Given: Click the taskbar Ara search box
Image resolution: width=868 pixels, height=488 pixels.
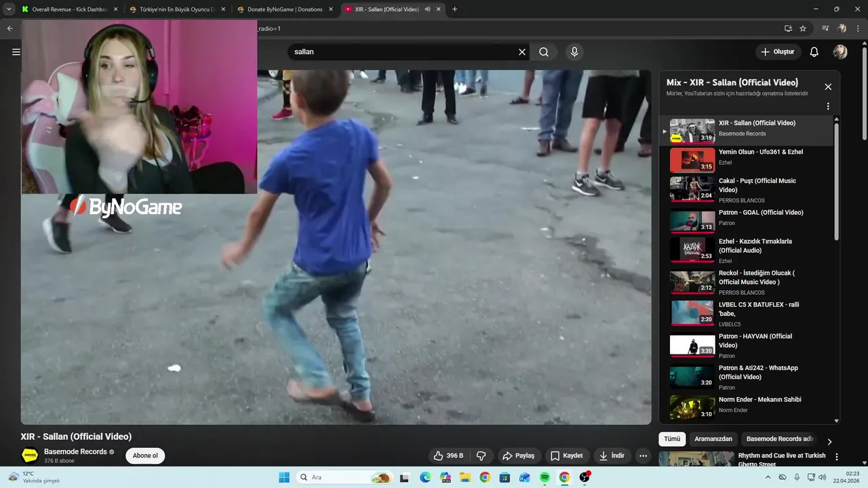Looking at the screenshot, I should coord(344,477).
